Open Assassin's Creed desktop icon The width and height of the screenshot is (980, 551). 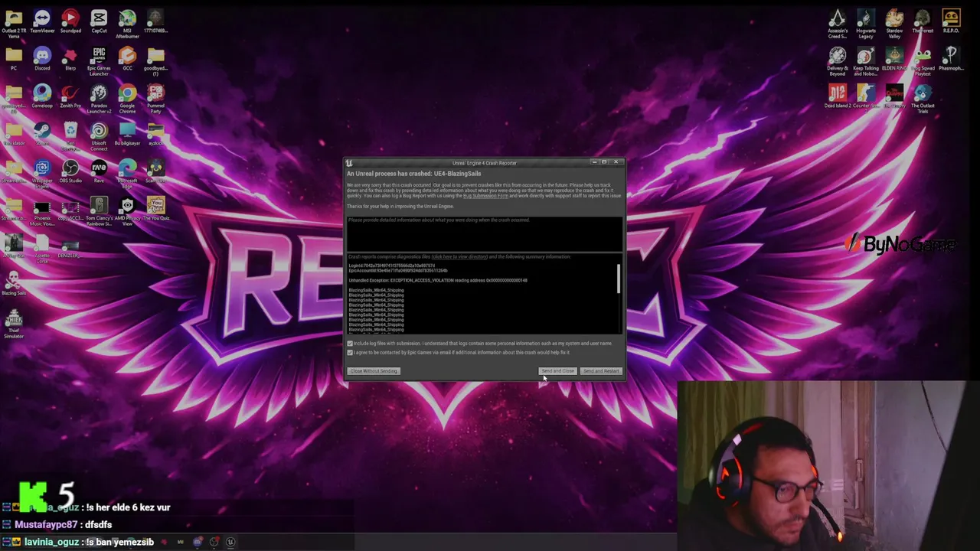tap(838, 24)
